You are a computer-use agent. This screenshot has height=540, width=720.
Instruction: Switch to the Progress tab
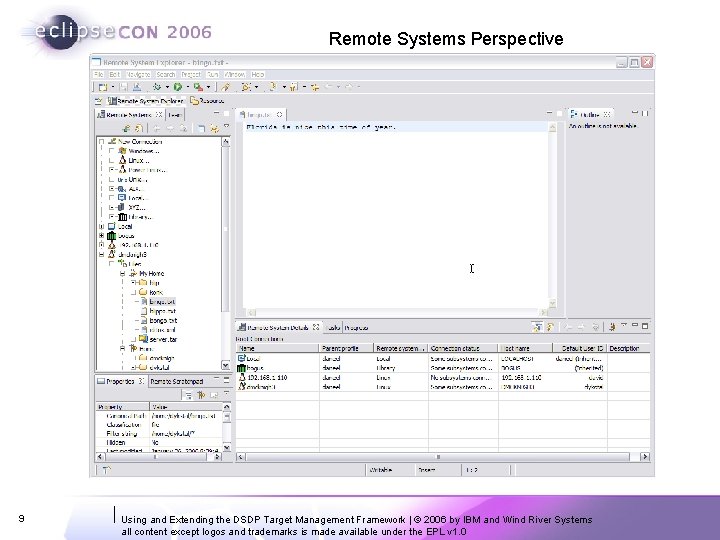[356, 327]
